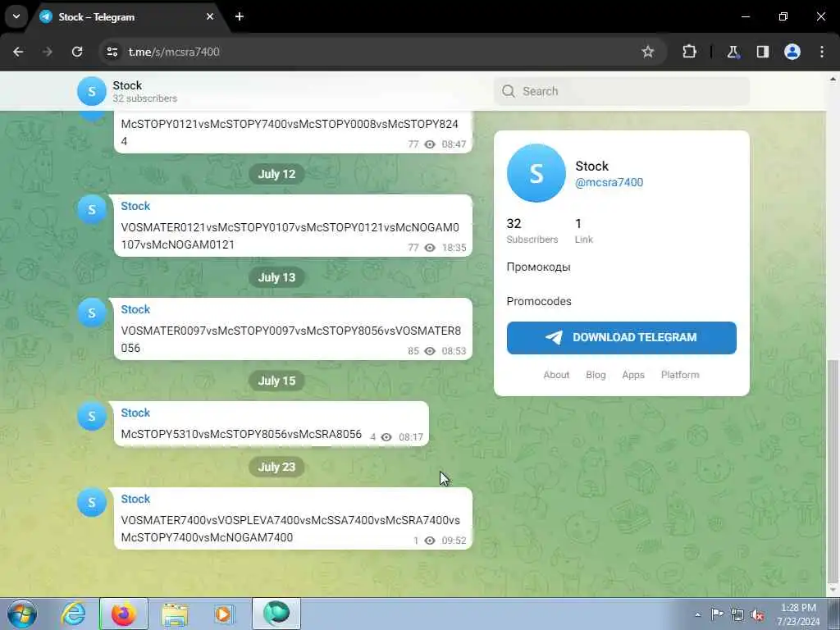Click the large S avatar in info card
840x630 pixels.
click(x=536, y=173)
